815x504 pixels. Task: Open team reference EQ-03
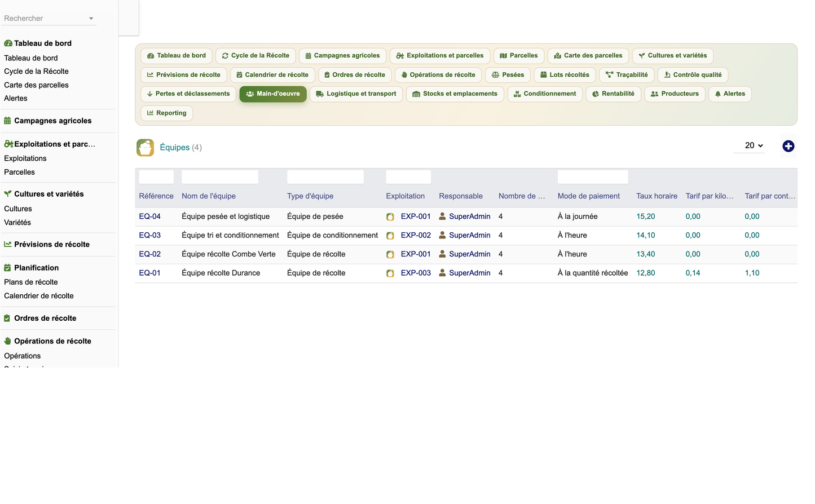click(150, 235)
